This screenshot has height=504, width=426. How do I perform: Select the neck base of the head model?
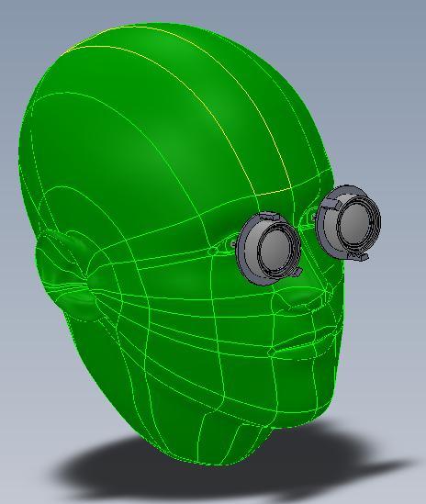point(231,441)
